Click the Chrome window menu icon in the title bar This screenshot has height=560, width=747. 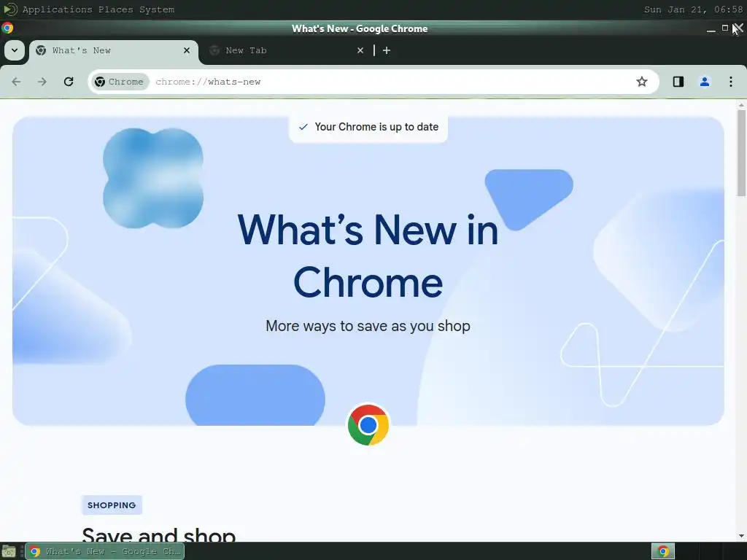tap(7, 28)
